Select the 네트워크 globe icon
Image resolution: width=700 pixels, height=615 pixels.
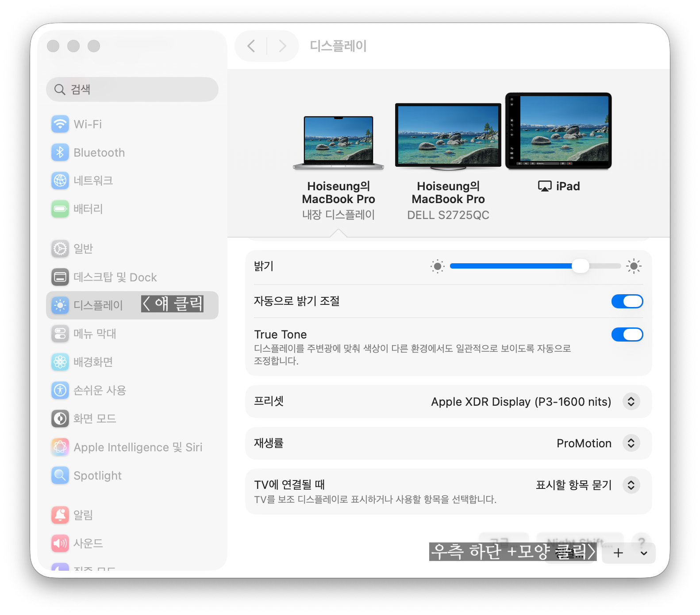pyautogui.click(x=60, y=181)
